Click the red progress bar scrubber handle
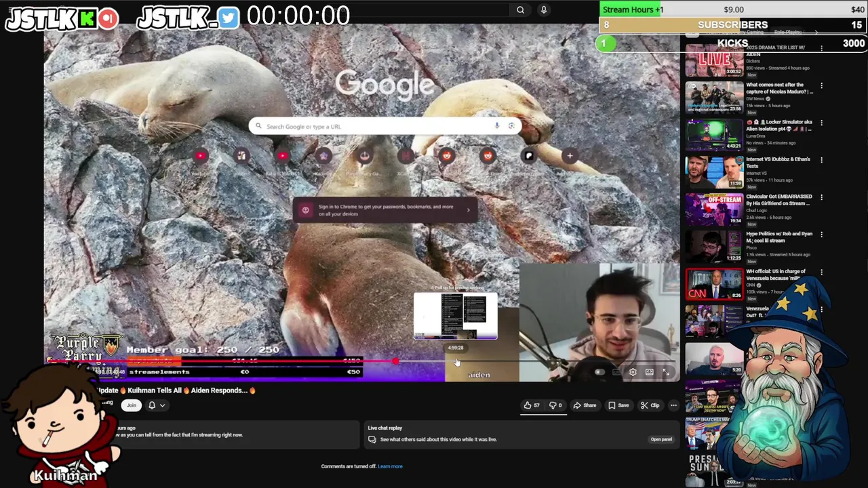This screenshot has height=488, width=868. tap(395, 361)
